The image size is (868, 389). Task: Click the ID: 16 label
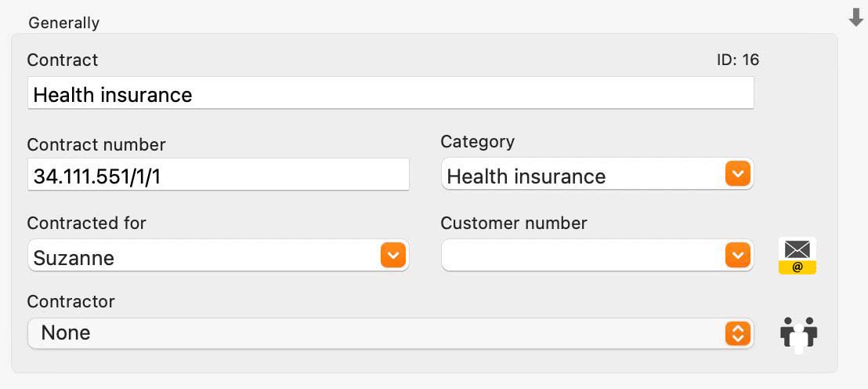[x=738, y=60]
